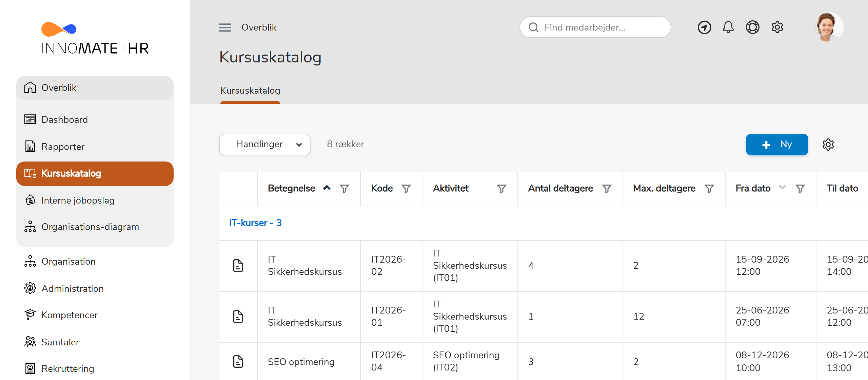This screenshot has width=868, height=380.
Task: Open Interne jobopslag in sidebar
Action: click(95, 200)
